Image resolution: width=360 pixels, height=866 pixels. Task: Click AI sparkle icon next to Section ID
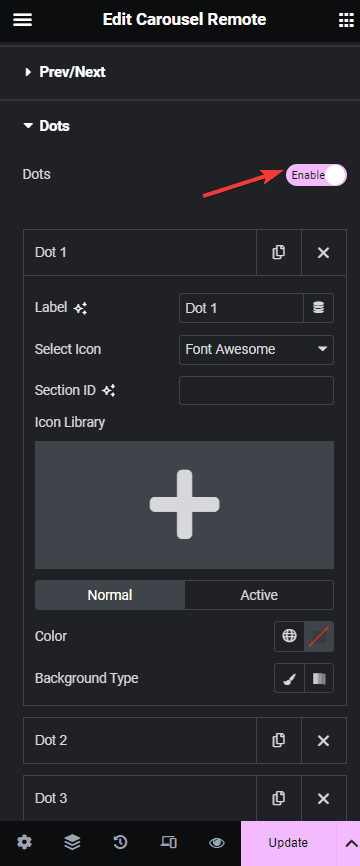pos(109,391)
